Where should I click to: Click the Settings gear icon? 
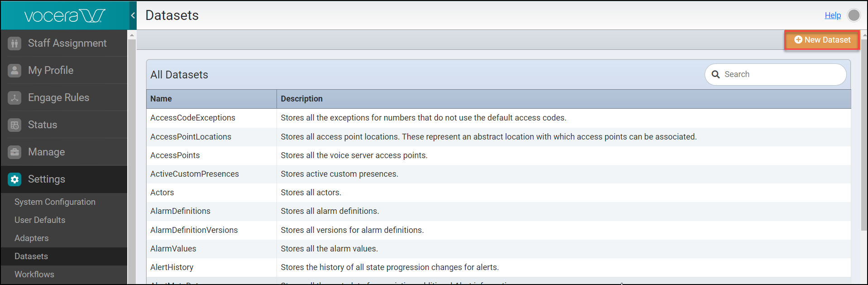pyautogui.click(x=14, y=179)
